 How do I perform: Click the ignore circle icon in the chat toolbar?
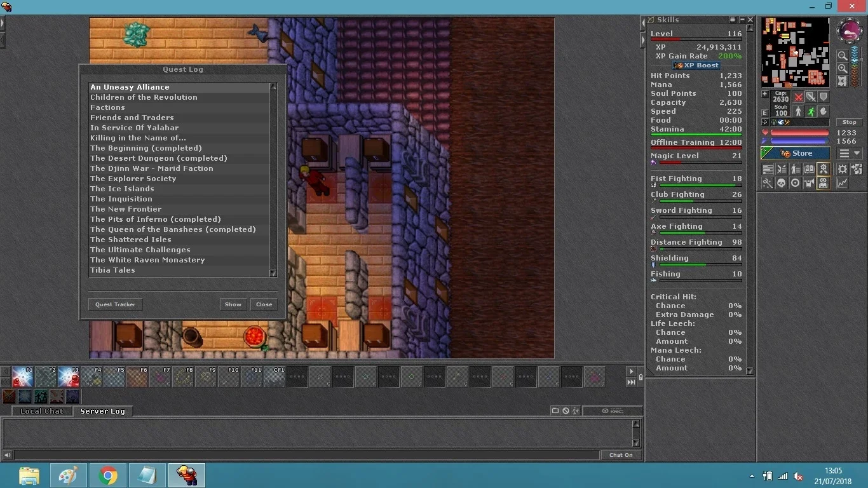[566, 410]
